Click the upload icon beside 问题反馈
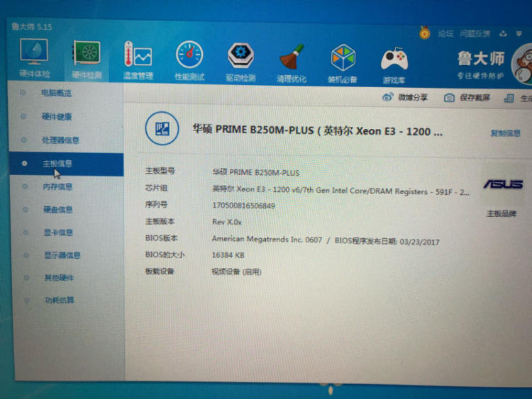The width and height of the screenshot is (532, 399). click(x=503, y=33)
